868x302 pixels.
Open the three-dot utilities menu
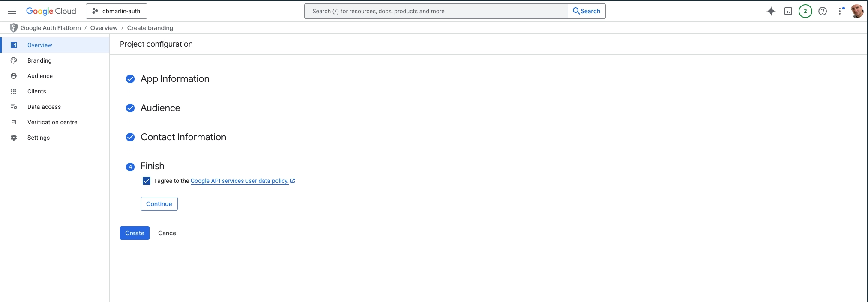pos(840,11)
